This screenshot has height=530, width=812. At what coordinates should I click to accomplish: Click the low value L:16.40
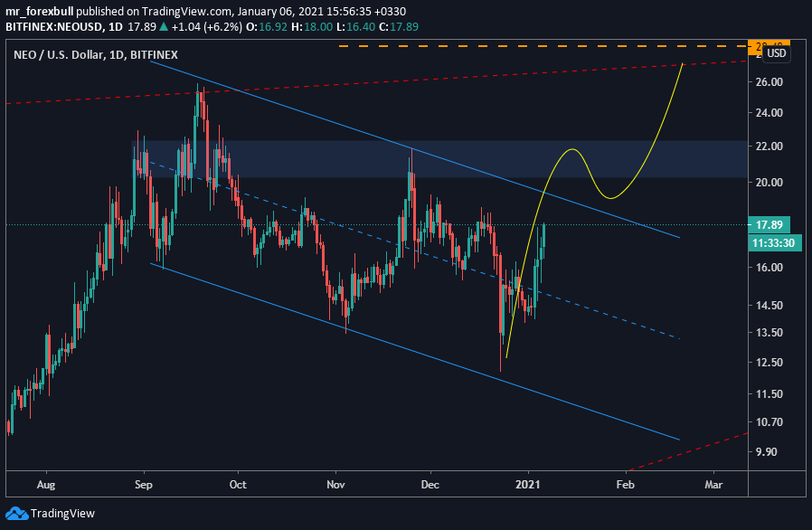point(355,26)
